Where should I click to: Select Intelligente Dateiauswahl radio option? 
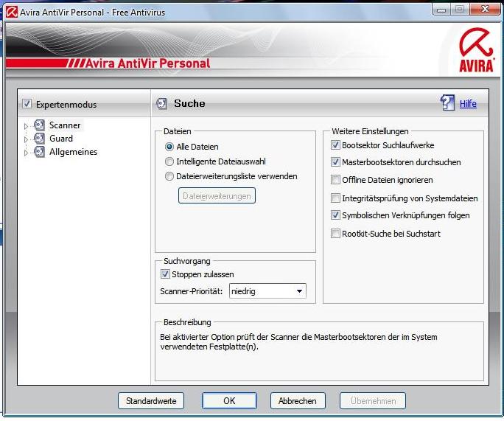click(x=169, y=161)
